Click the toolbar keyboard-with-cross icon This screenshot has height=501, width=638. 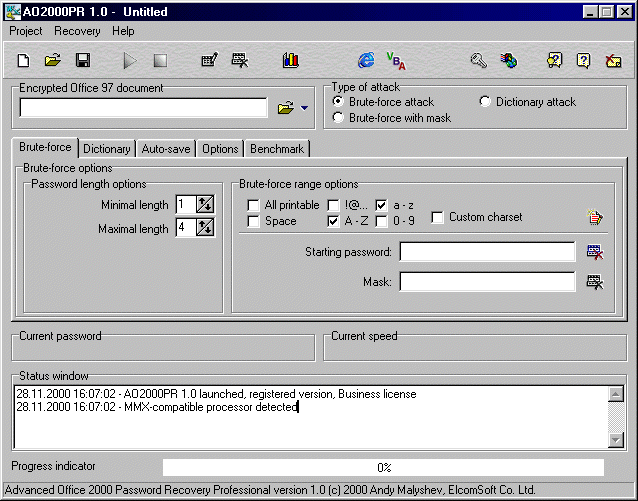(240, 61)
